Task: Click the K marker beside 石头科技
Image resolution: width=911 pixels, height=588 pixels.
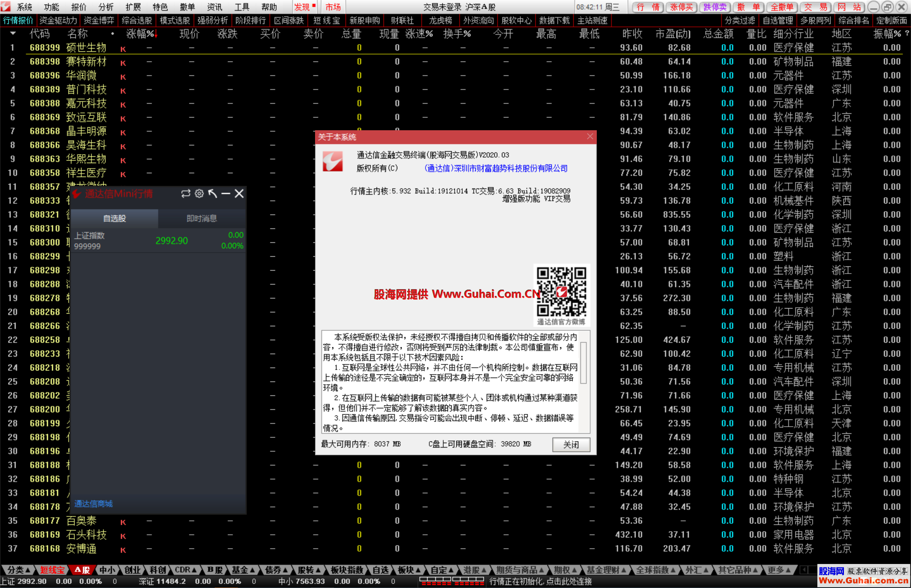Action: pyautogui.click(x=123, y=536)
